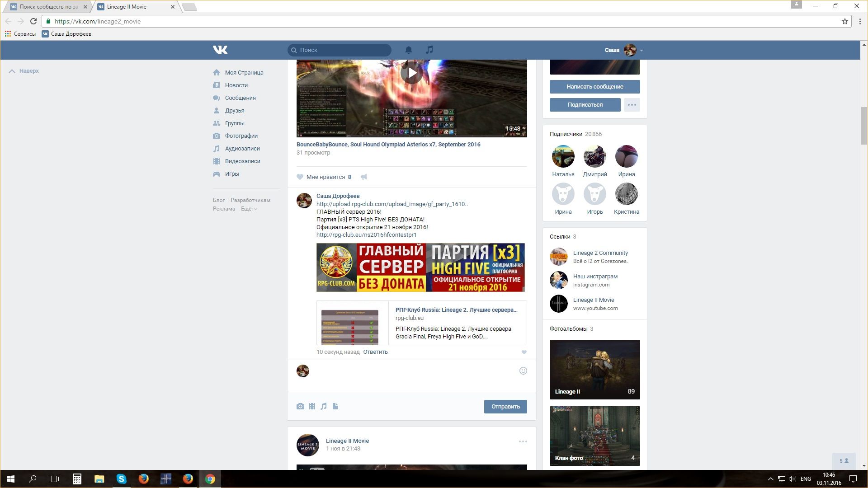Open BounceBabyBounce video title link

[388, 145]
